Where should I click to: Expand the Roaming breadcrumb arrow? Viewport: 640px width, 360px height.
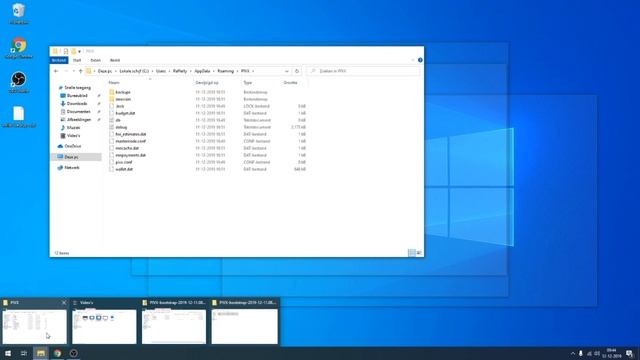coord(237,71)
